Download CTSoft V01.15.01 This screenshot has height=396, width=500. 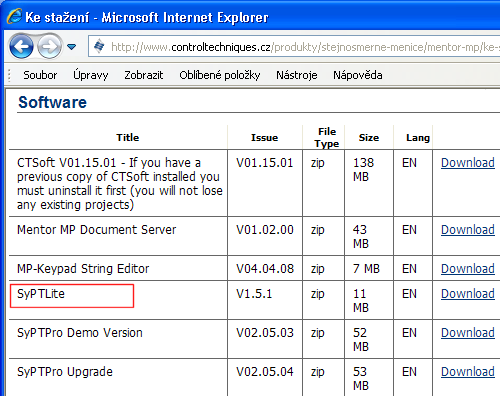(x=468, y=163)
